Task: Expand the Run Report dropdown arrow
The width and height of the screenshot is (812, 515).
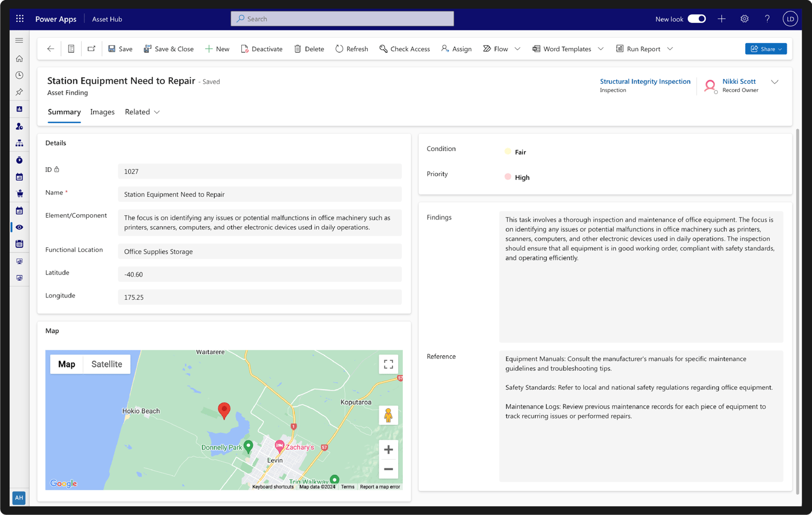Action: tap(670, 49)
